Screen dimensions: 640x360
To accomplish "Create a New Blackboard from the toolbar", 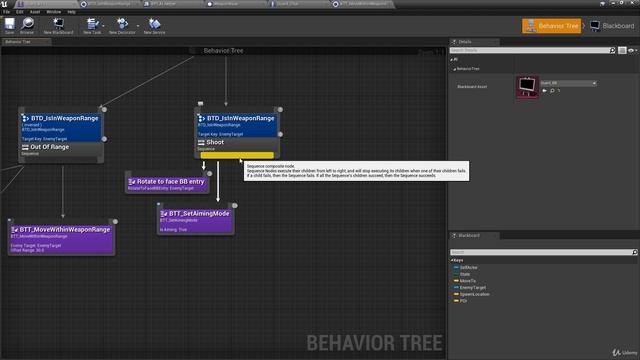I will point(58,25).
